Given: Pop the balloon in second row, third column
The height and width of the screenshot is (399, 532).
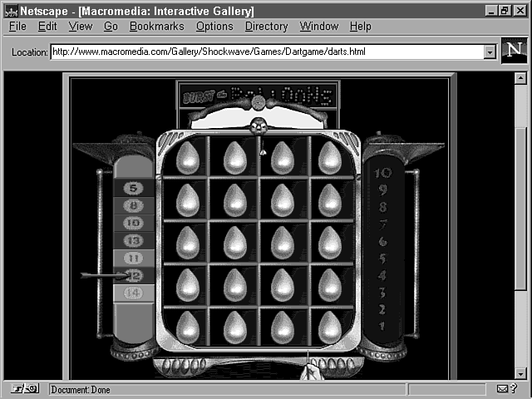Looking at the screenshot, I should pyautogui.click(x=283, y=199).
